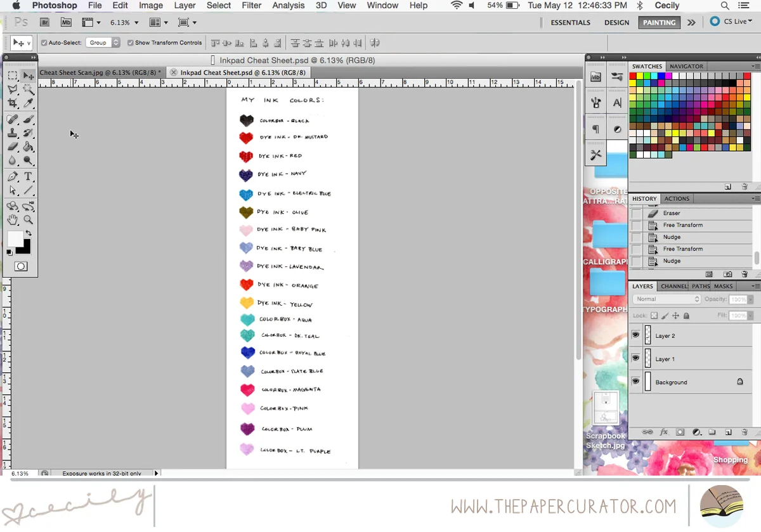This screenshot has height=532, width=761.
Task: Open the Filter menu
Action: click(x=252, y=5)
